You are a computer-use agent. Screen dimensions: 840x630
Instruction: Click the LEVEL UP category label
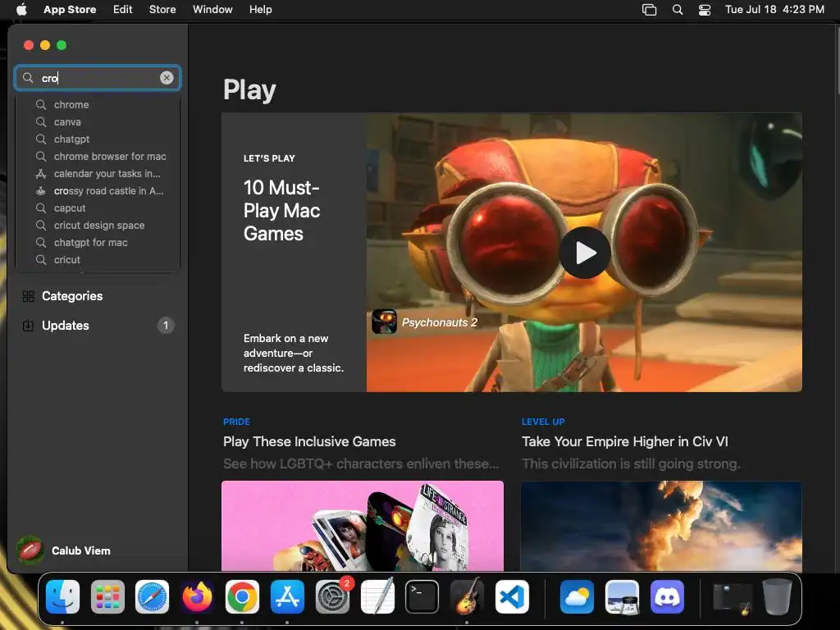(543, 422)
